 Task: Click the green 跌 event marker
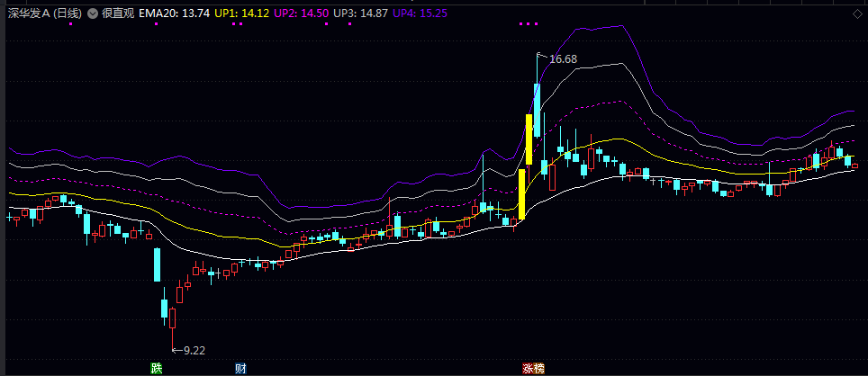158,368
